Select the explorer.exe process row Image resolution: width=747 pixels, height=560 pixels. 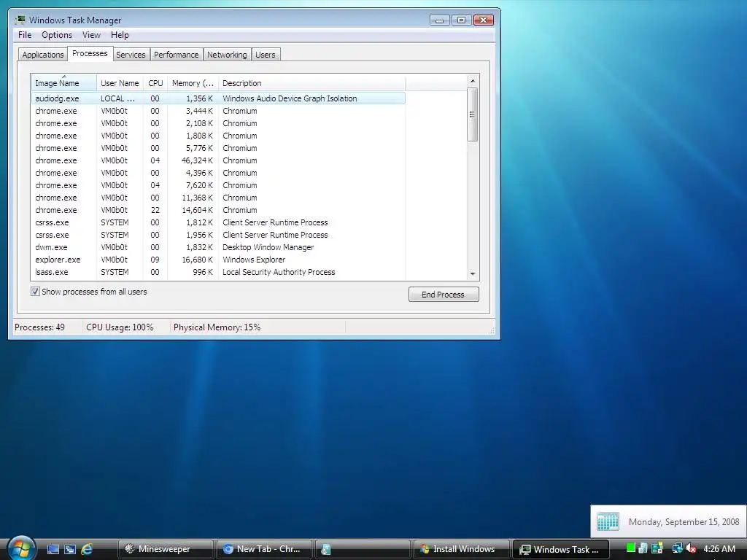point(218,260)
